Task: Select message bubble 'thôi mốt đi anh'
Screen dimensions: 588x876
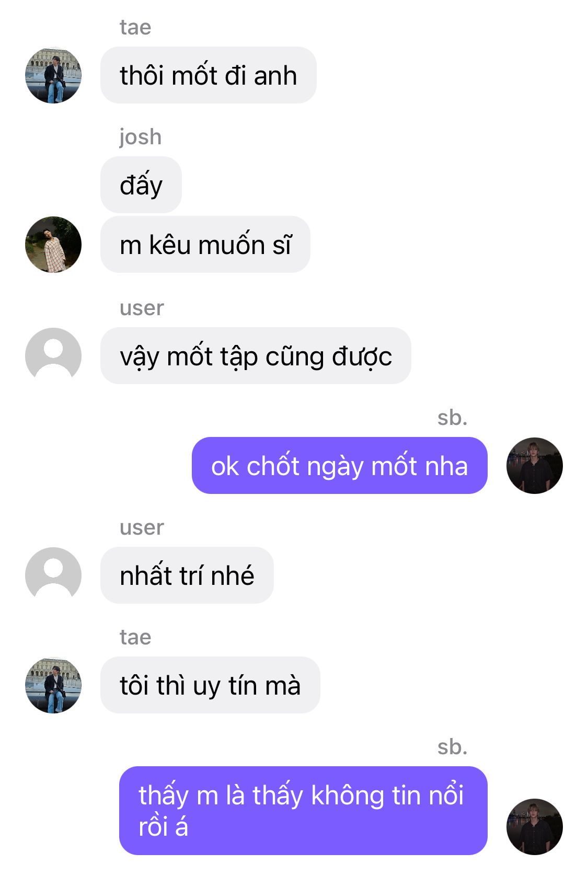Action: coord(209,75)
